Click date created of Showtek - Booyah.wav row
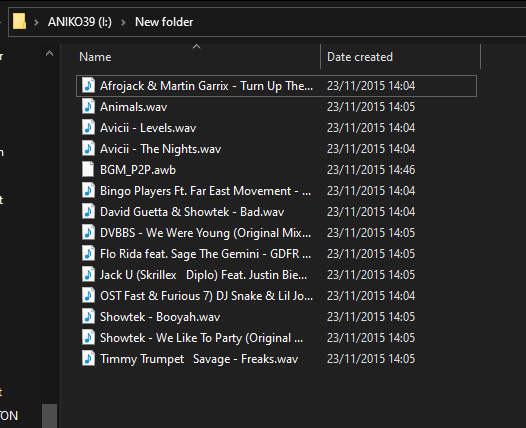 pyautogui.click(x=371, y=317)
